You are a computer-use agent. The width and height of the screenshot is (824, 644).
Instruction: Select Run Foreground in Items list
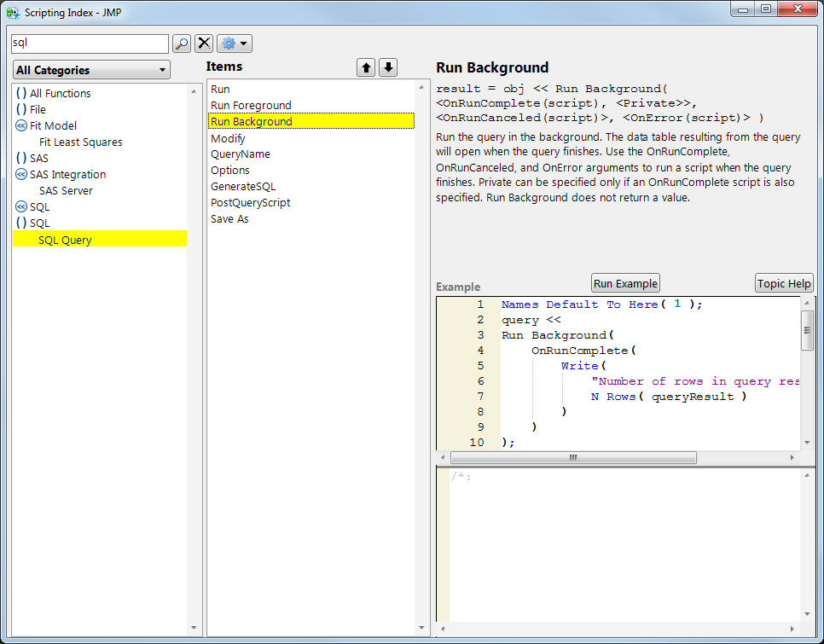251,106
